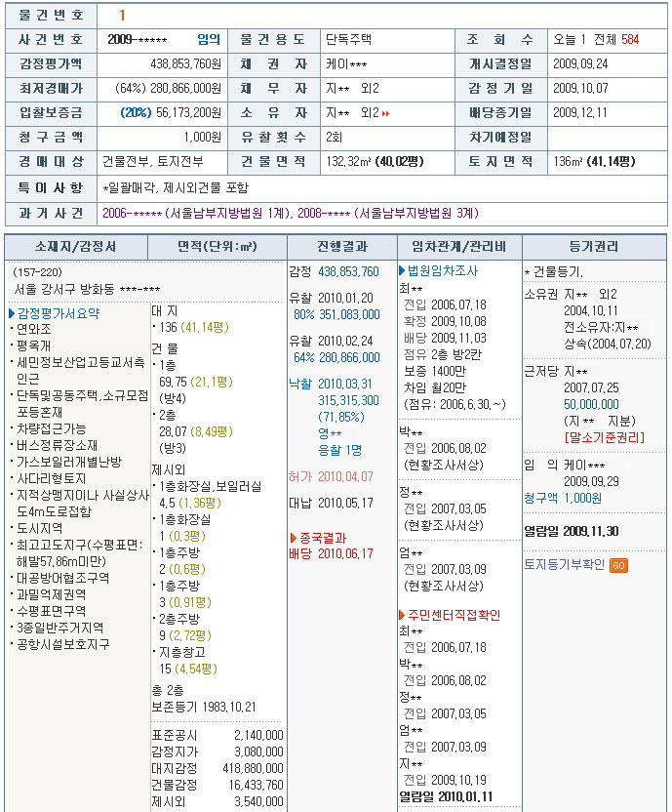
Task: Click the 배당 2010.06.17 entry
Action: tap(331, 553)
